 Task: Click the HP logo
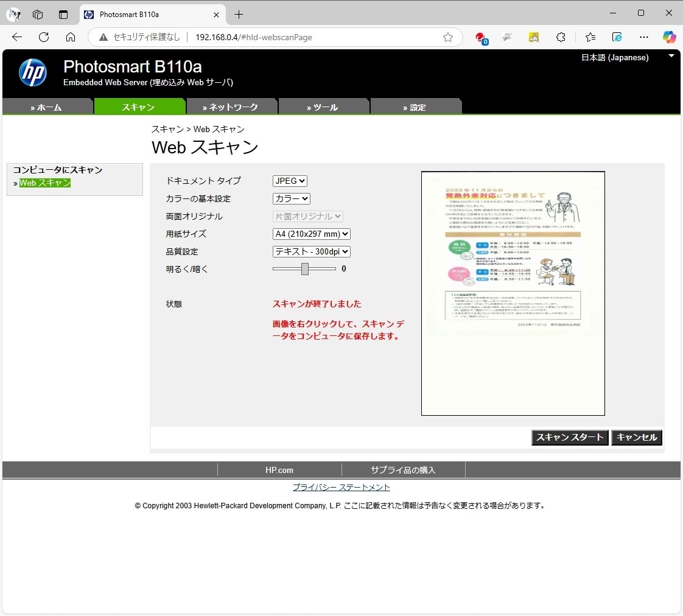click(33, 73)
